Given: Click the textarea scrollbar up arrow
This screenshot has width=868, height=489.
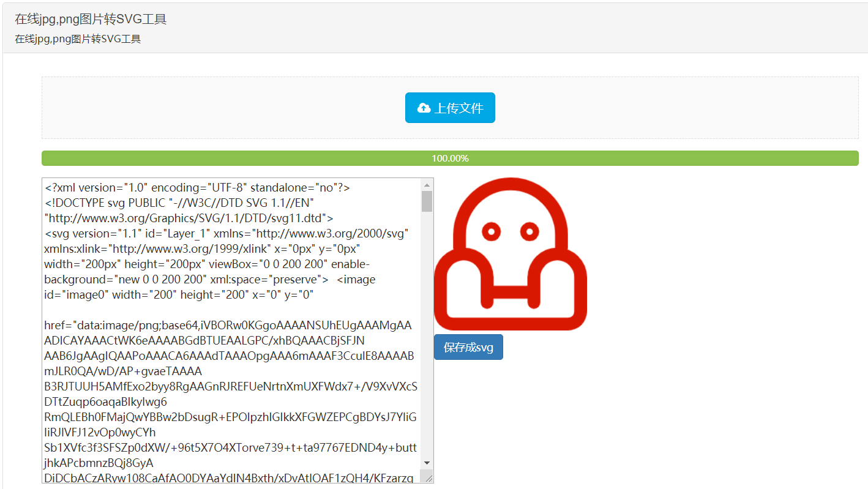Looking at the screenshot, I should pos(427,184).
